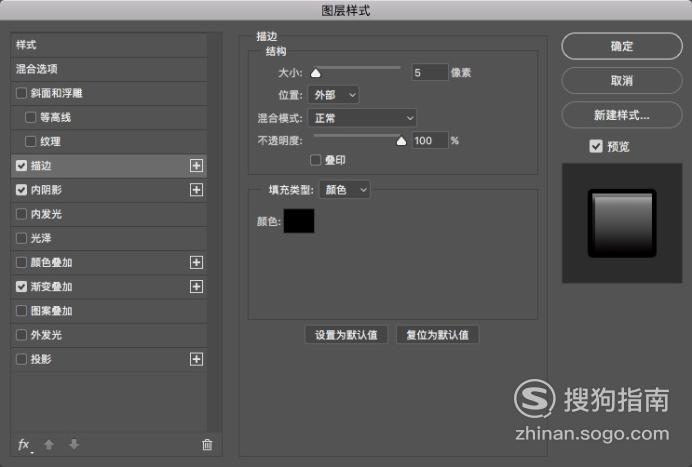Image resolution: width=692 pixels, height=467 pixels.
Task: Enable the 图案叠加 checkbox
Action: click(21, 311)
